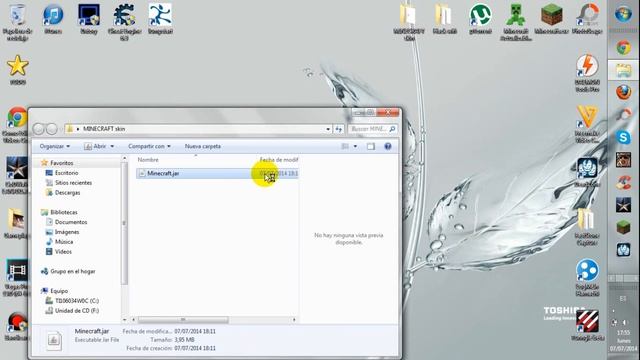Open Explorer help question mark icon
This screenshot has width=640, height=360.
coord(388,146)
